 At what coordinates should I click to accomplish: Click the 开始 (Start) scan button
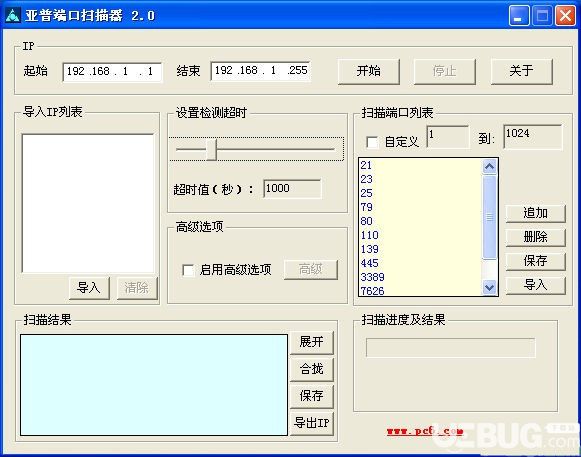point(369,71)
